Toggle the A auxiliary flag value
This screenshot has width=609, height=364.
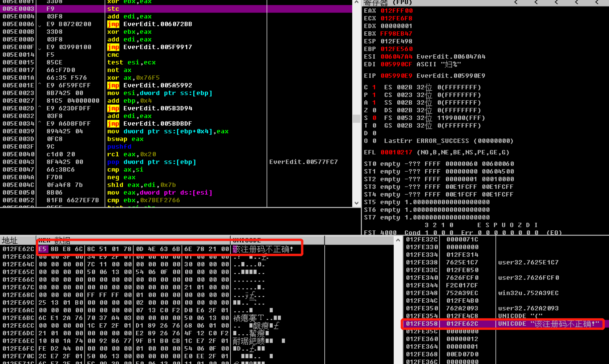(374, 103)
